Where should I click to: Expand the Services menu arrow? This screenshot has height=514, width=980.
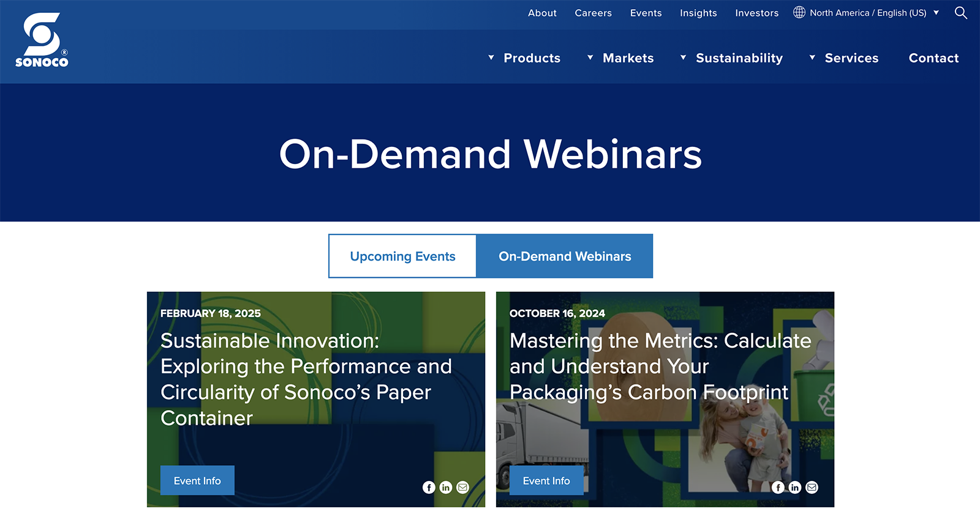pos(812,58)
